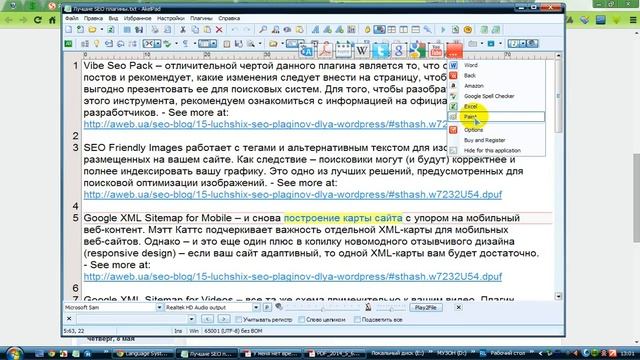Image resolution: width=640 pixels, height=360 pixels.
Task: Click the Twitter icon in floating bar
Action: point(380,51)
